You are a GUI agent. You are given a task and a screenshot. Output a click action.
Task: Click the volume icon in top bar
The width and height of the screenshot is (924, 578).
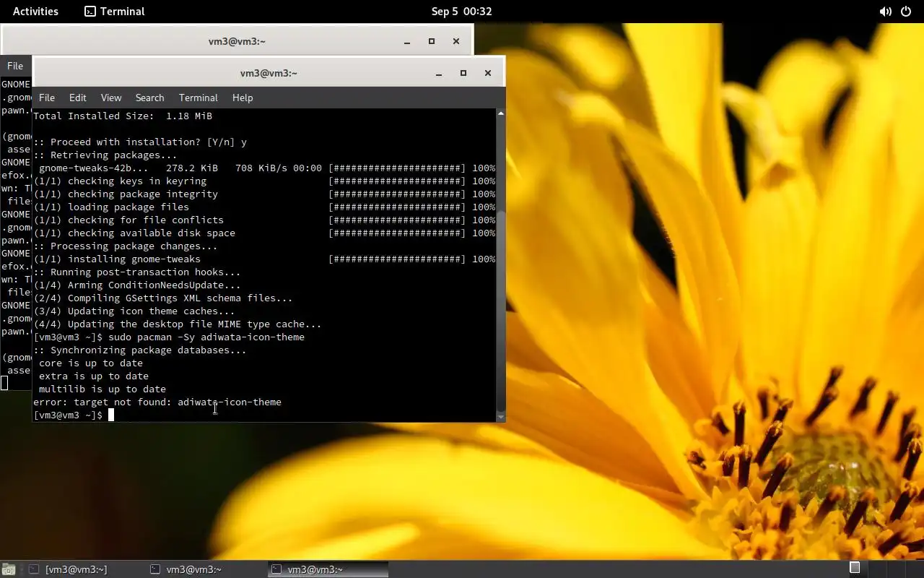coord(885,11)
